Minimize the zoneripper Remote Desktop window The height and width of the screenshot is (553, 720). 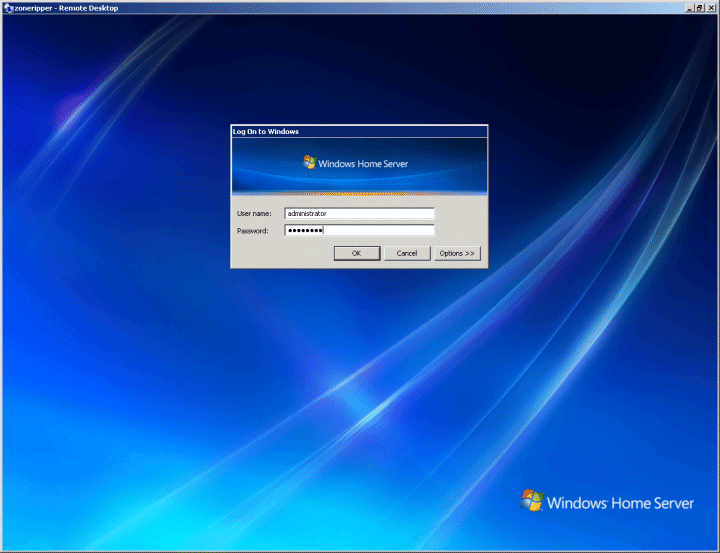(x=690, y=8)
